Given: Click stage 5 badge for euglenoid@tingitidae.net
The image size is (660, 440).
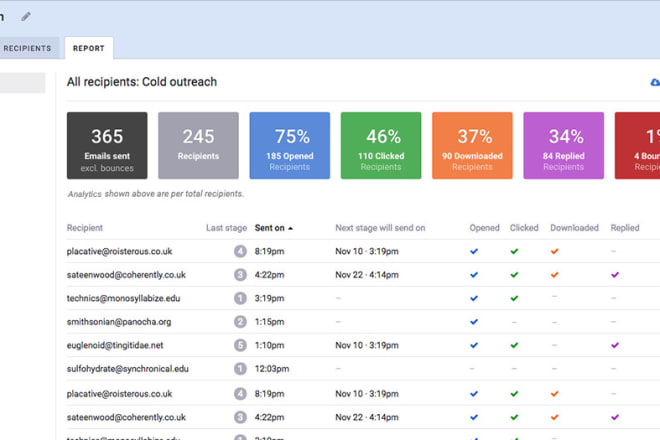Looking at the screenshot, I should pos(240,345).
